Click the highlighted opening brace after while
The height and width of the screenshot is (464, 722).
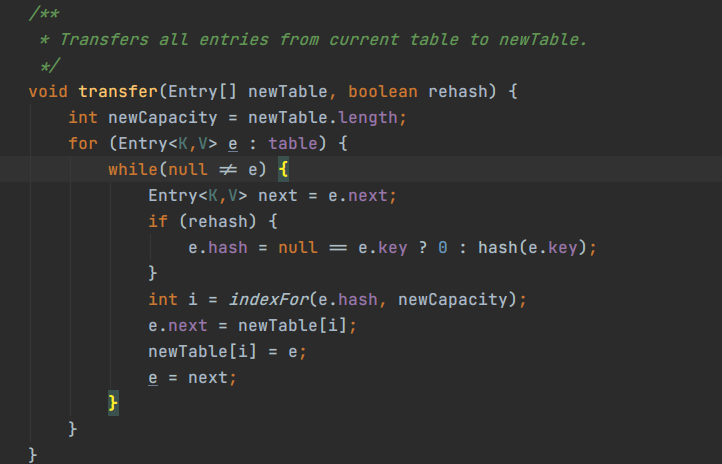(283, 170)
